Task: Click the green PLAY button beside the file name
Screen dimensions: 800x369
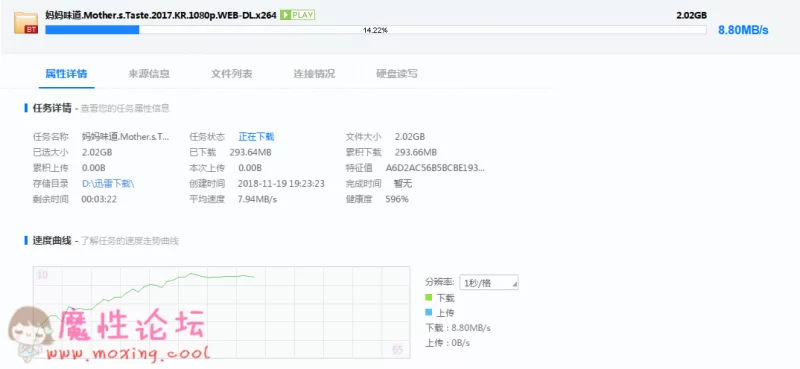Action: tap(297, 15)
